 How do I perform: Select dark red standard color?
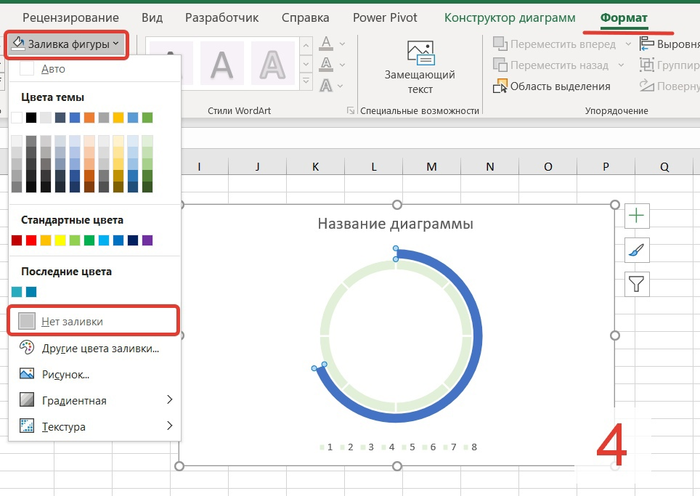click(17, 241)
